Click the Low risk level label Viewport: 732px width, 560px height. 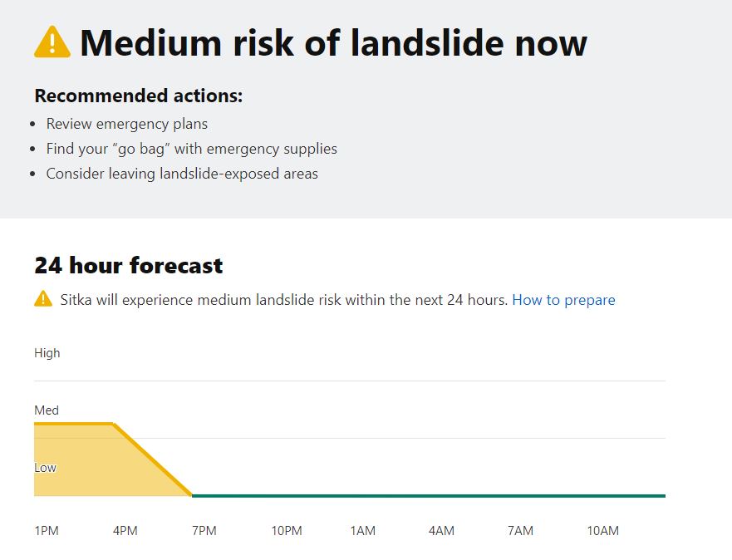45,468
